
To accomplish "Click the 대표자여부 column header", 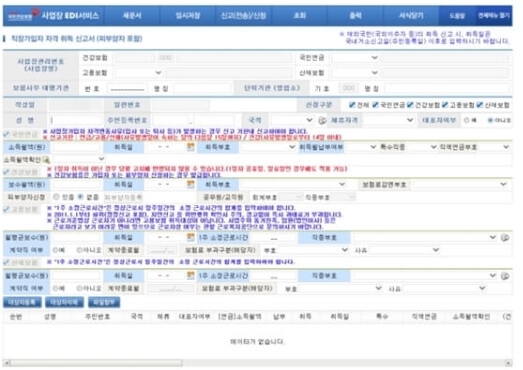I will (x=194, y=316).
